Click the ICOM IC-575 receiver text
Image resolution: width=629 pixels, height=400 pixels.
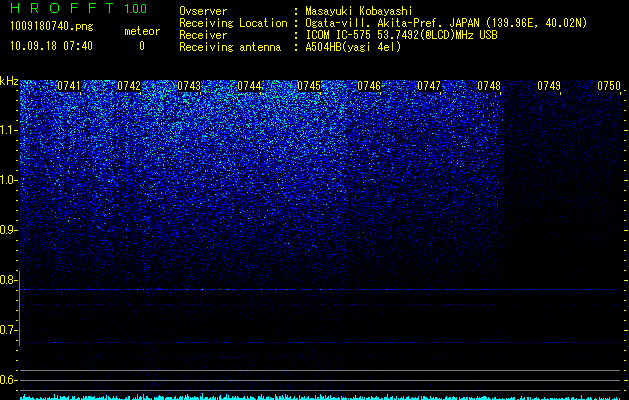(x=401, y=35)
